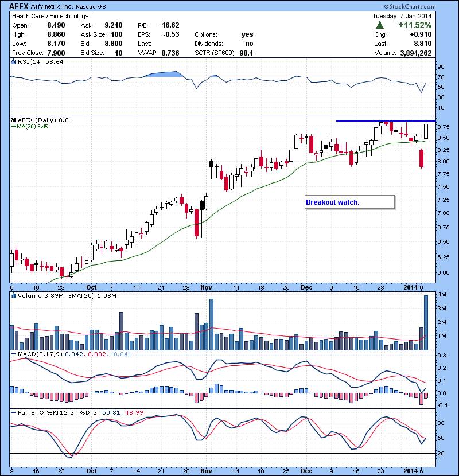Click the 'Nasdaq GS' exchange label

point(91,7)
